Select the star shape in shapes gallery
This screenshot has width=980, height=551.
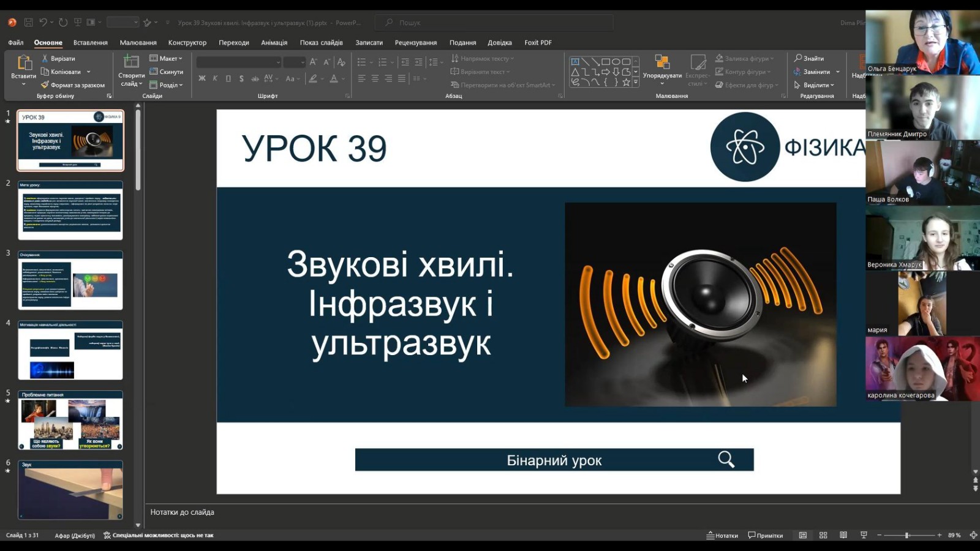(x=626, y=82)
